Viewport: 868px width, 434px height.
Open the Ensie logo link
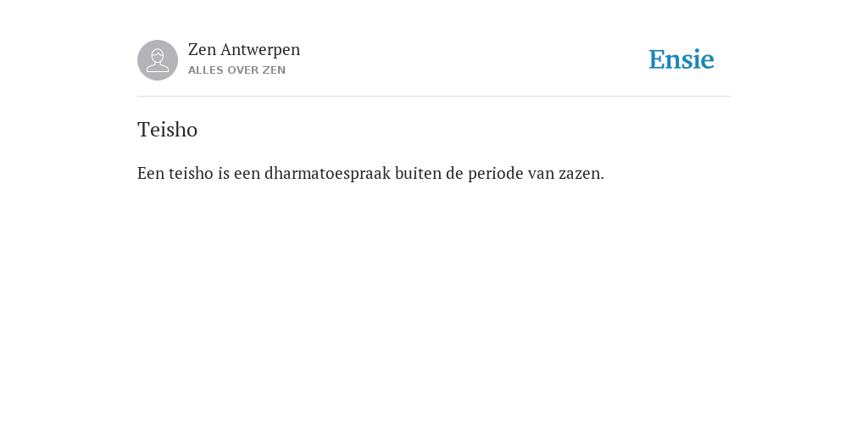(682, 59)
